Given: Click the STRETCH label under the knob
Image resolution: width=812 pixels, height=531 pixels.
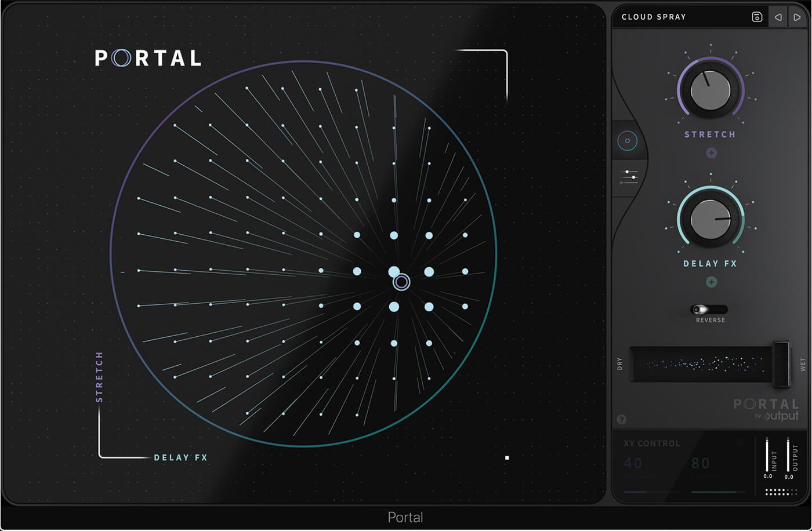Looking at the screenshot, I should [x=710, y=134].
